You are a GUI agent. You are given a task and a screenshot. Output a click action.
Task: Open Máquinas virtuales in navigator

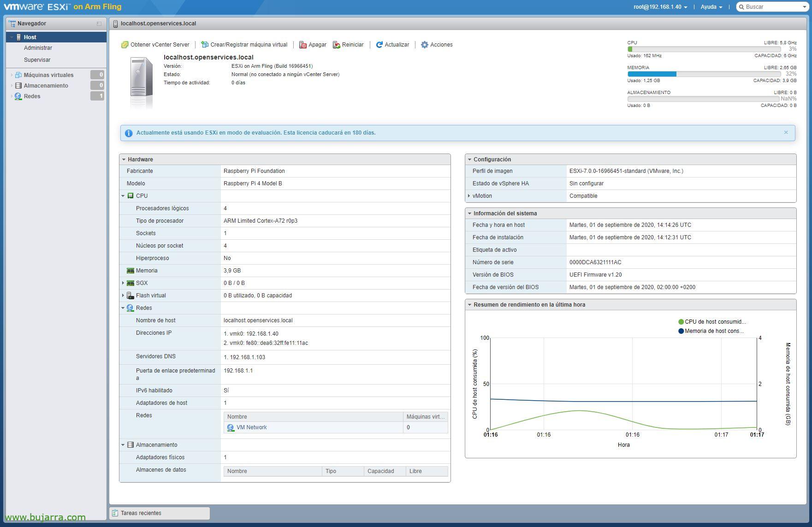tap(48, 75)
